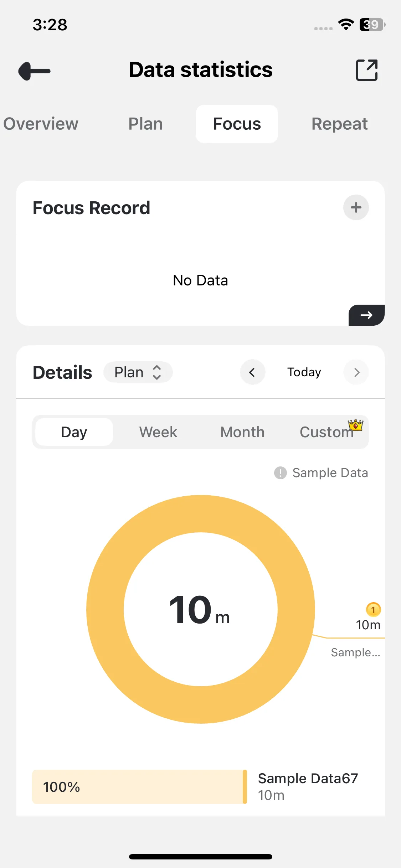Viewport: 401px width, 868px height.
Task: Select the Day range segment
Action: coord(74,432)
